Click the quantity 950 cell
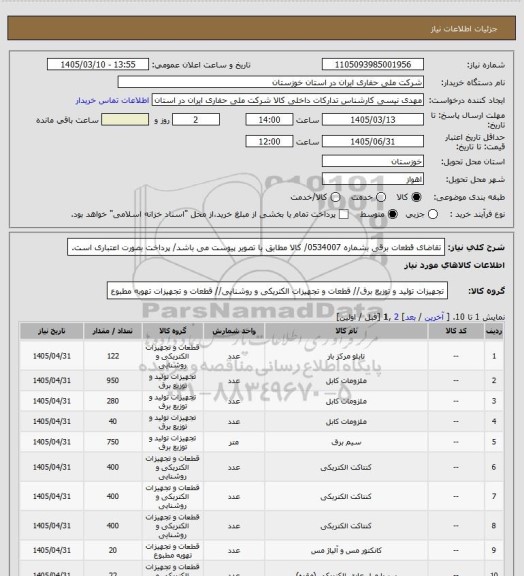 click(x=112, y=381)
